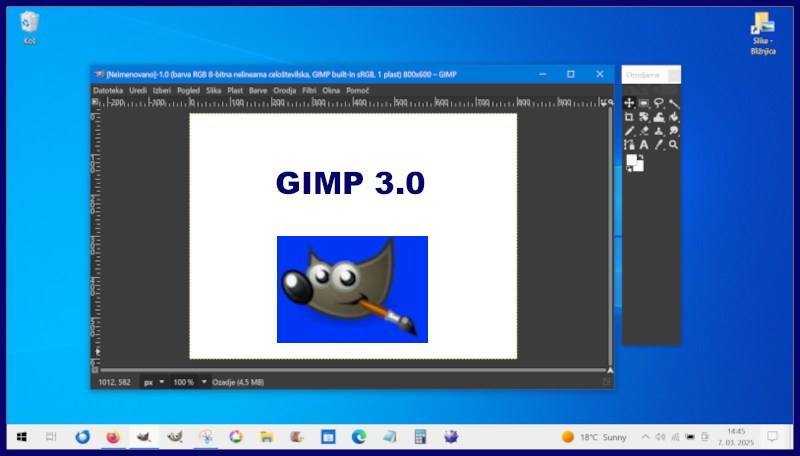The height and width of the screenshot is (456, 800).
Task: Select the Paintbrush tool
Action: (629, 131)
